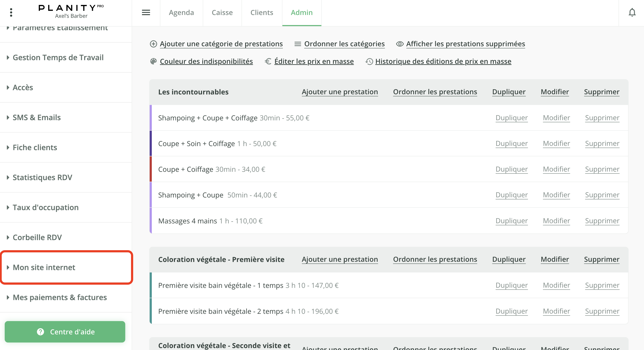Click the hamburger menu icon
The width and height of the screenshot is (644, 350).
click(146, 12)
